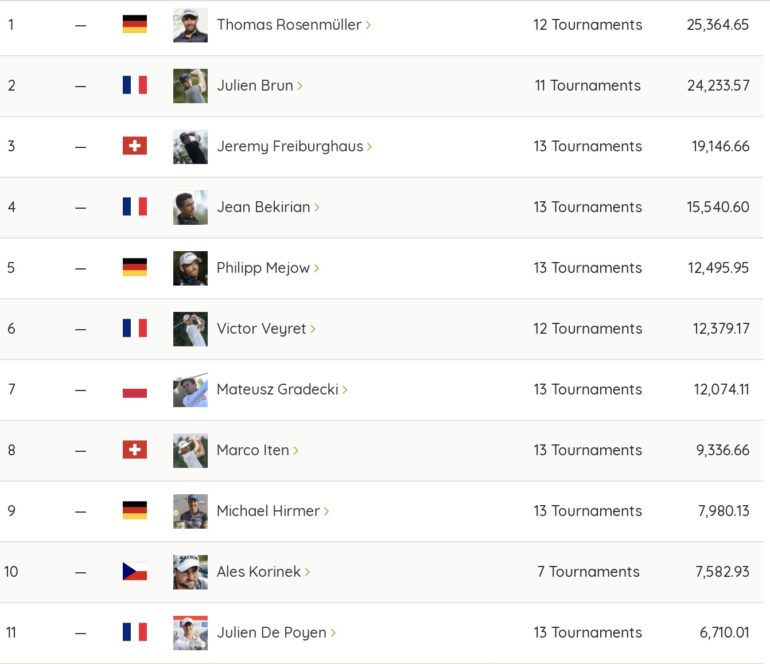The image size is (770, 664).
Task: Open Thomas Rosenmüller's player profile
Action: [x=289, y=25]
